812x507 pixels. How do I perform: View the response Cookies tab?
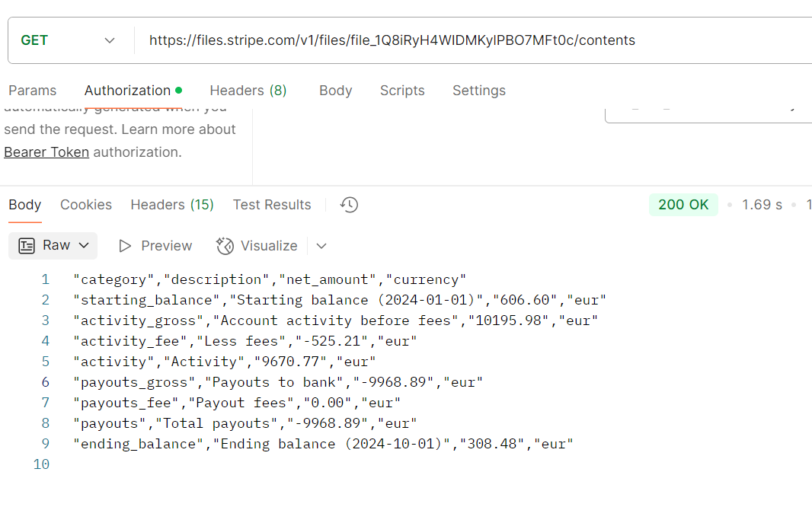pyautogui.click(x=86, y=205)
